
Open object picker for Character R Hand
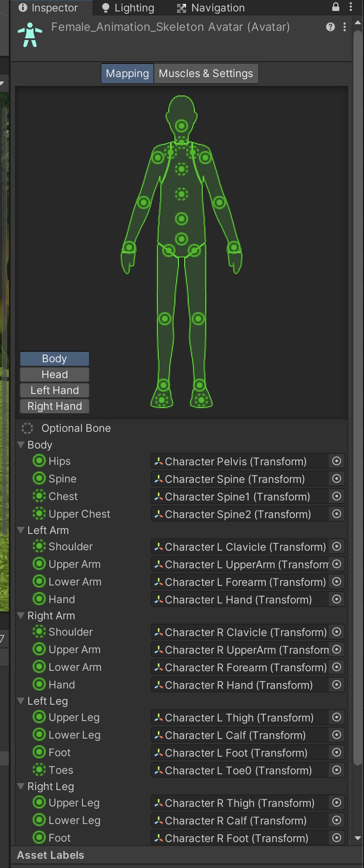pyautogui.click(x=337, y=685)
